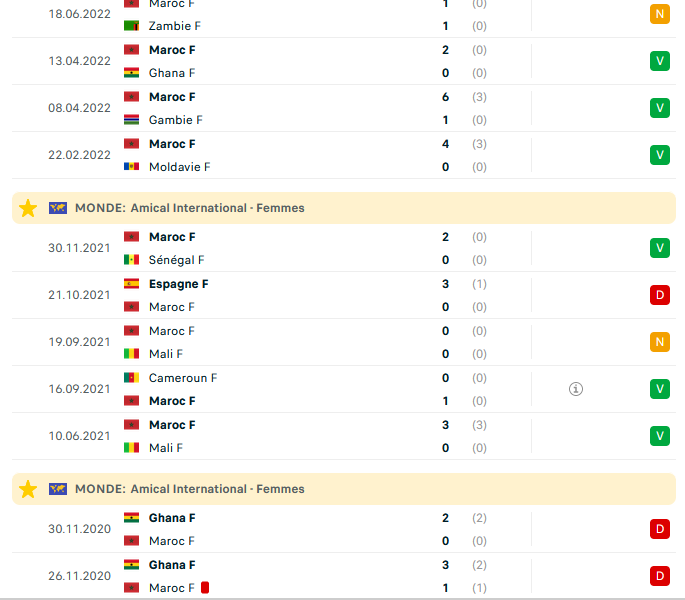Click the info icon on Cameroun-Maroc match
The image size is (685, 600).
pos(575,389)
